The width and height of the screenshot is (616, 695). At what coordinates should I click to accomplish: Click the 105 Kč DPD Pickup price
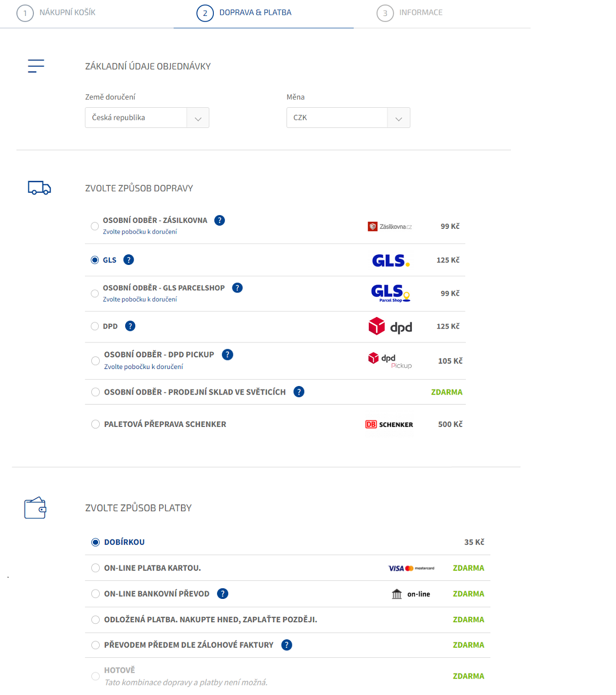[450, 361]
